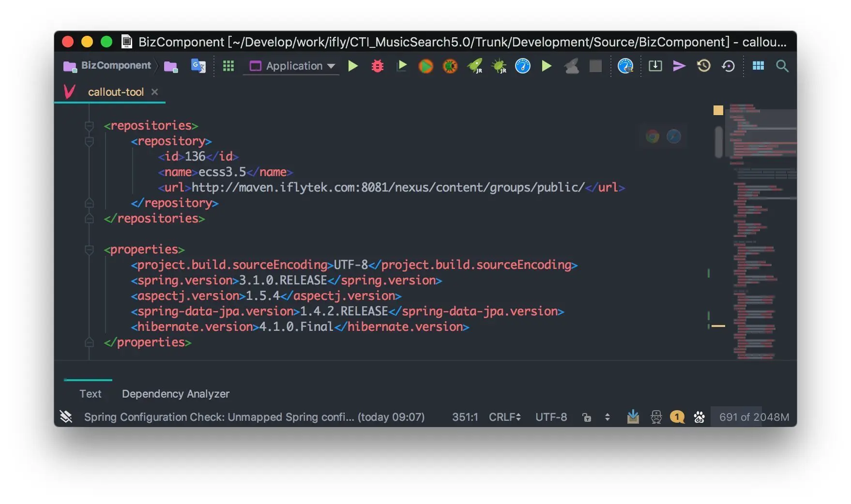Click the 691 of 2048M memory indicator
Viewport: 851px width, 504px height.
(753, 417)
